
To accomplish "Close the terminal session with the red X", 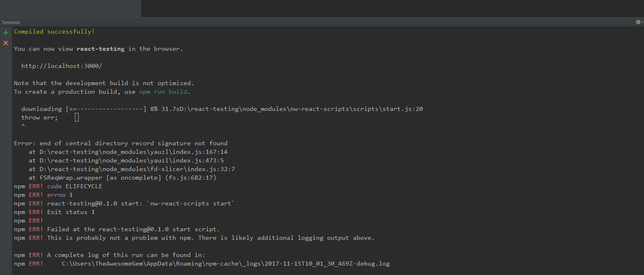I will (x=6, y=43).
